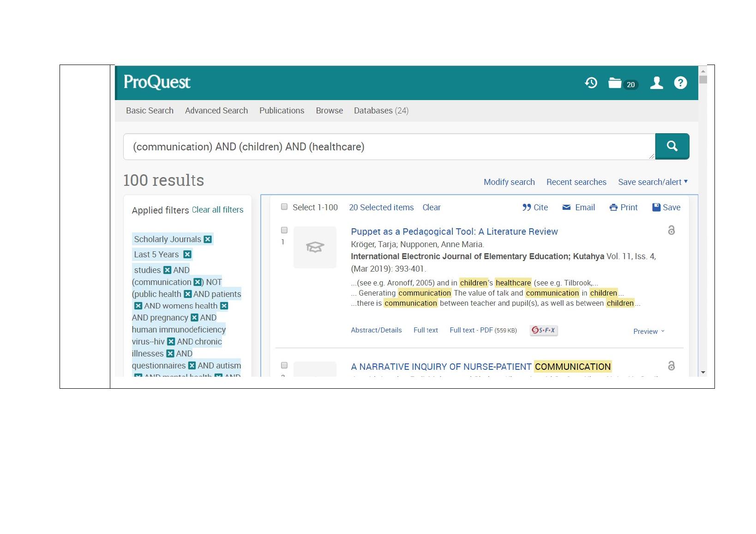Screen dimensions: 756x534
Task: Select checkbox for the Narrative Inquiry result
Action: pos(284,365)
